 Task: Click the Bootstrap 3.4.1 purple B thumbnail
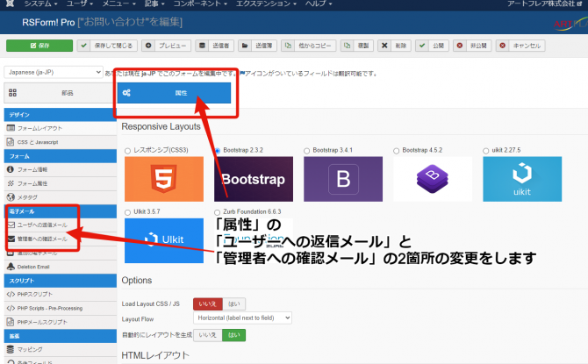point(343,179)
